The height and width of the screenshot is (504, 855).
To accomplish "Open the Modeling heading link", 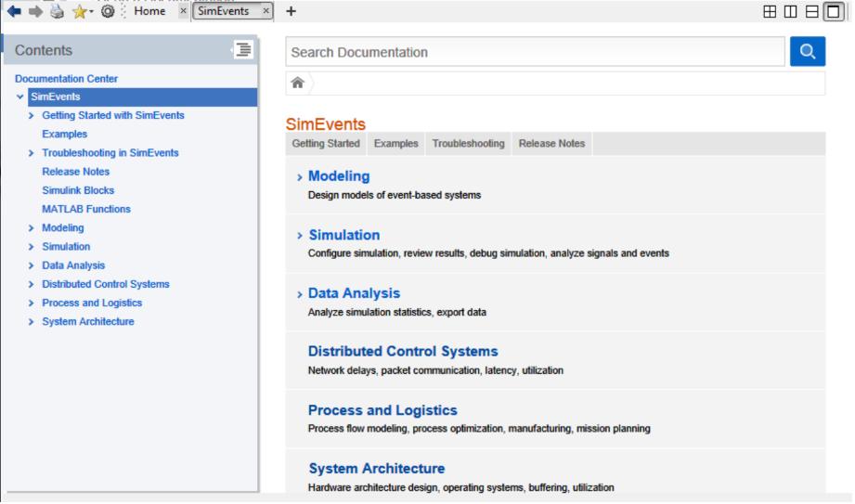I will tap(339, 176).
